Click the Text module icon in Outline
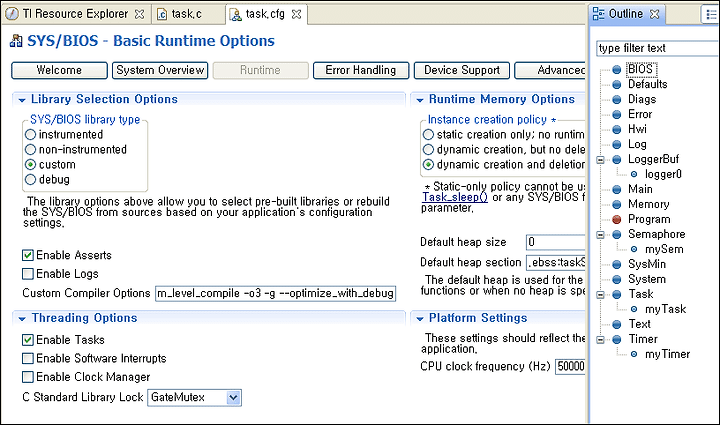The width and height of the screenshot is (720, 425). (x=617, y=324)
